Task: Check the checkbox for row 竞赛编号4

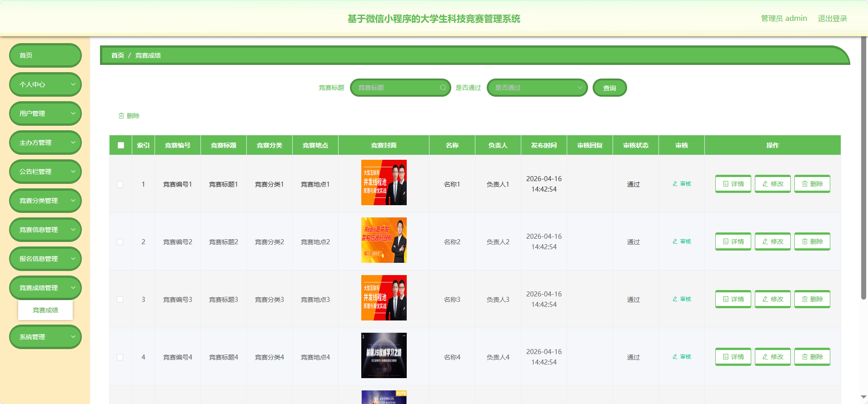Action: [120, 357]
